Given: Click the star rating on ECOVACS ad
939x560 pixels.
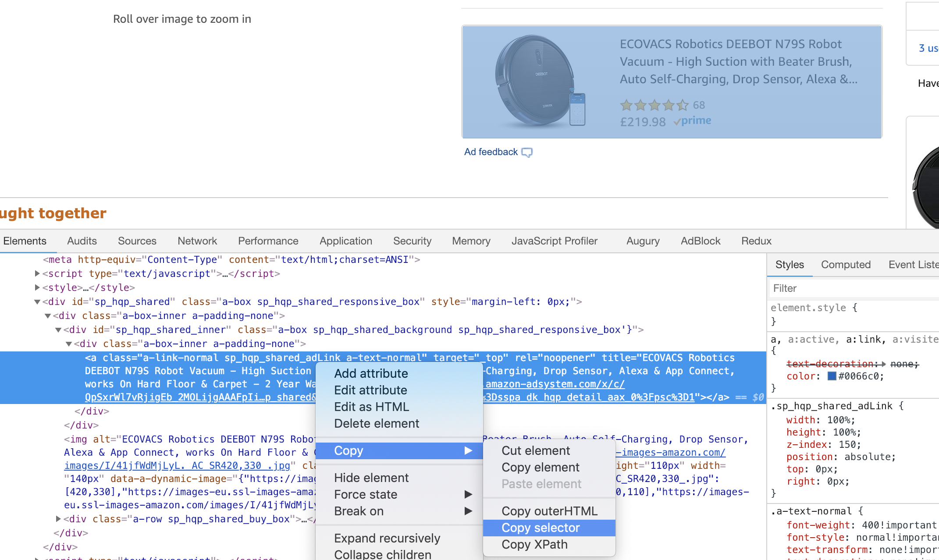Looking at the screenshot, I should pyautogui.click(x=654, y=105).
